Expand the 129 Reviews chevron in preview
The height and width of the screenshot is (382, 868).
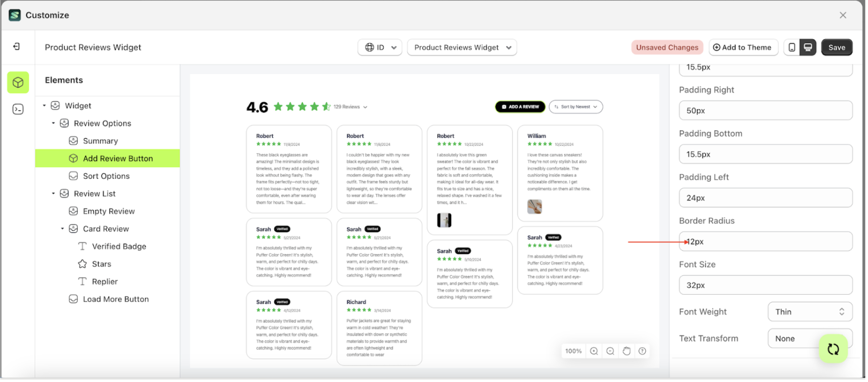(365, 107)
